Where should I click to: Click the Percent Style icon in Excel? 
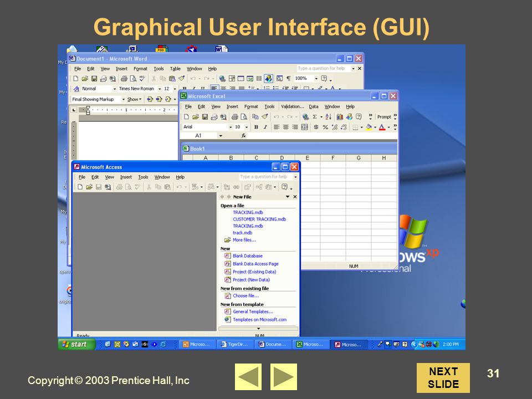(325, 127)
